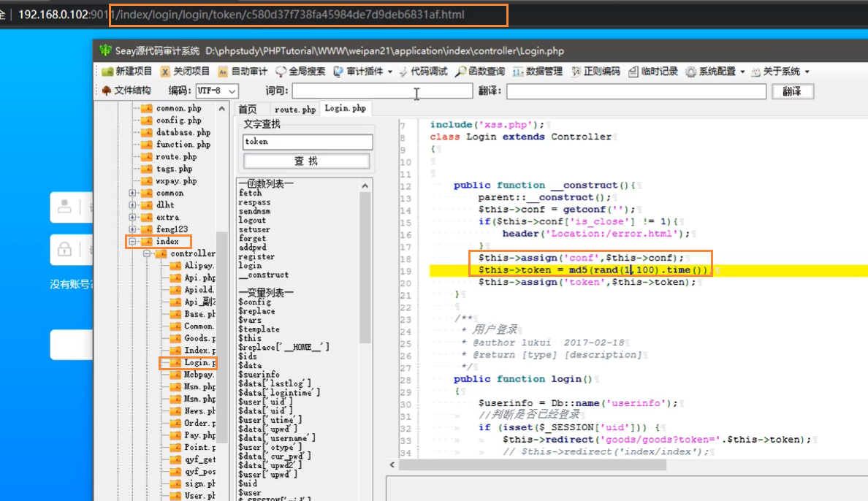The width and height of the screenshot is (868, 501).
Task: Click the 查找 find button
Action: pos(307,161)
